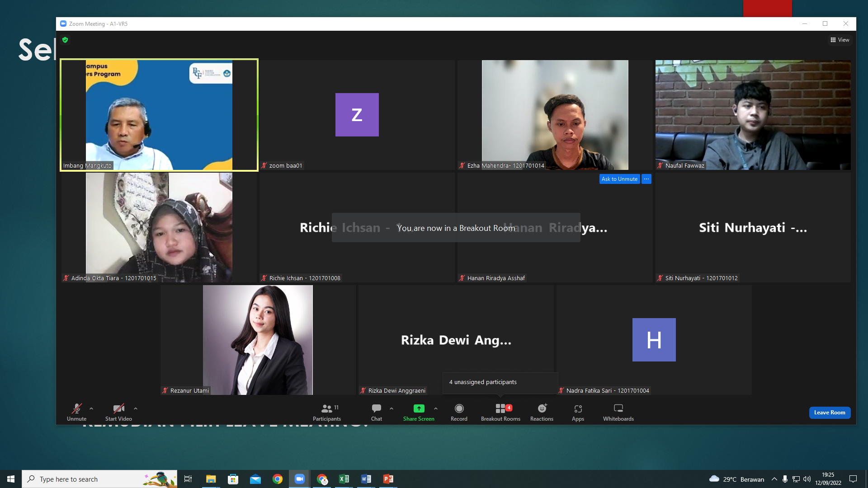
Task: Open the volume control in system tray
Action: coord(807,479)
